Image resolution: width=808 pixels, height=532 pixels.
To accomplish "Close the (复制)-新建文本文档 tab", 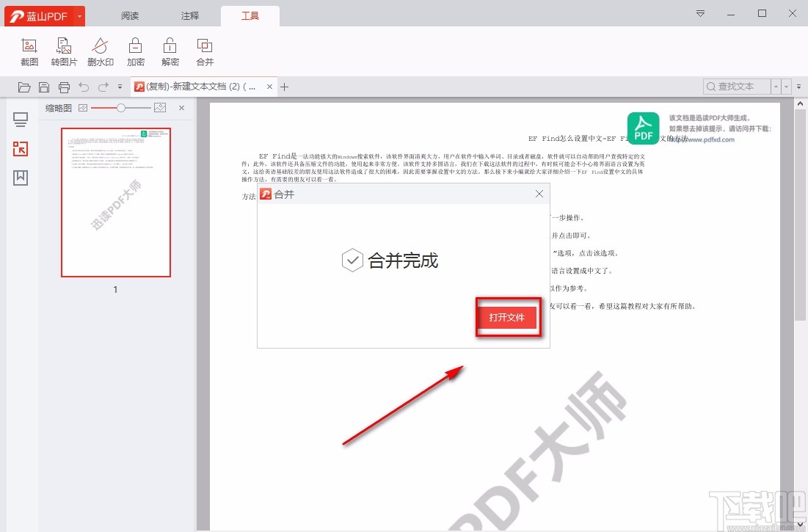I will 269,87.
